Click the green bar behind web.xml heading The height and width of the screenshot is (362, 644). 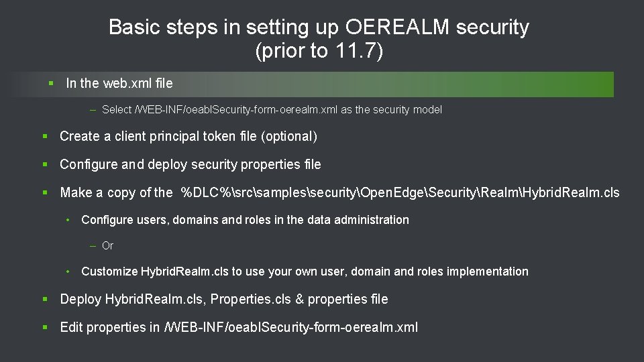[x=402, y=84]
